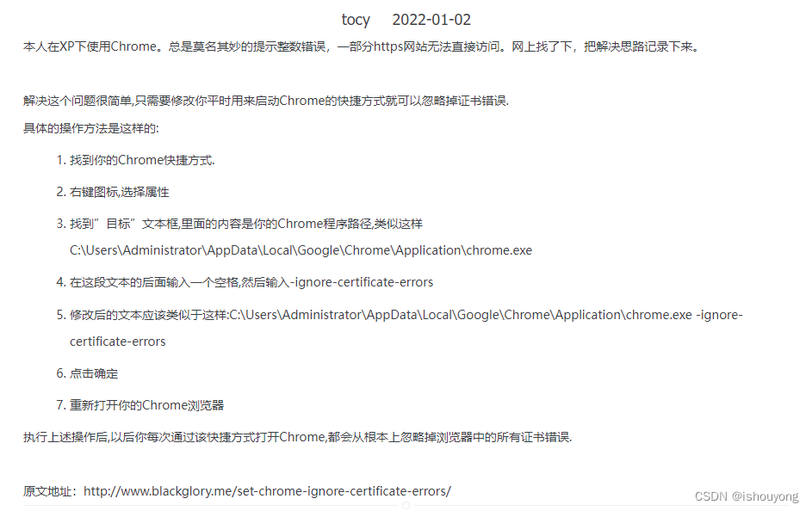Click step 7 "重新打开你的Chrome浏览器"
812x511 pixels.
pos(146,405)
